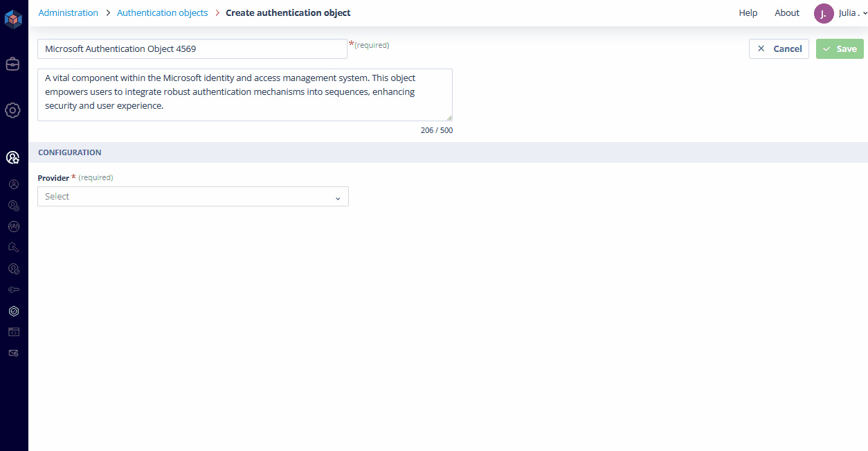Image resolution: width=868 pixels, height=451 pixels.
Task: Click the authentication object name field
Action: click(192, 48)
